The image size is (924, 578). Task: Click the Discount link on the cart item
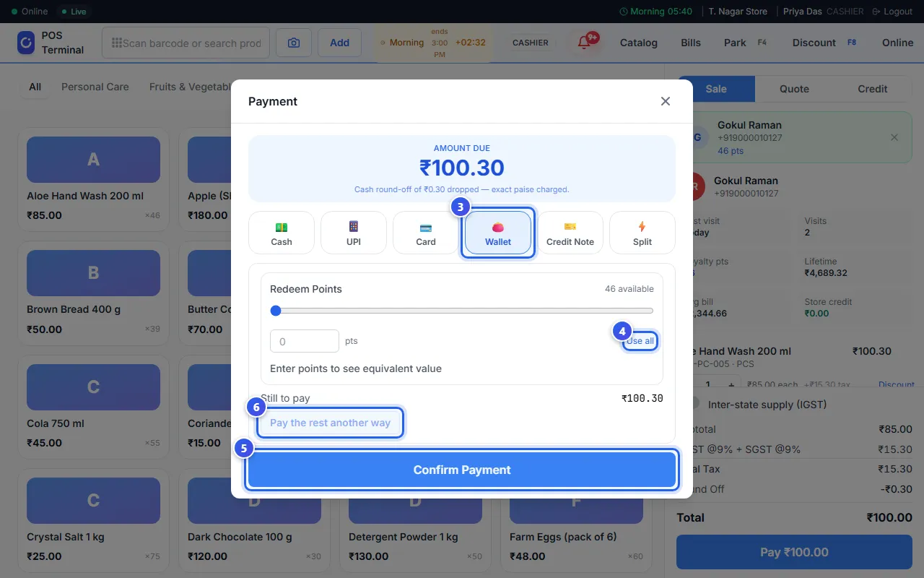(x=897, y=384)
